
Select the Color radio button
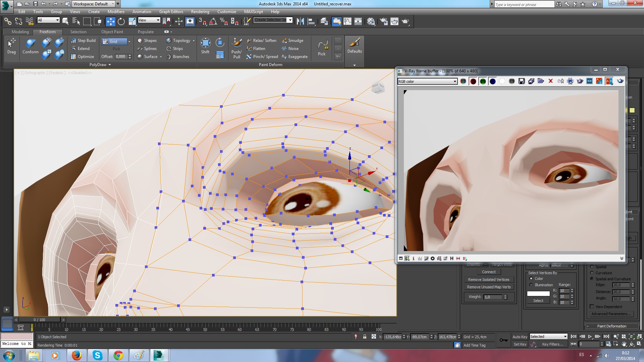coord(531,279)
